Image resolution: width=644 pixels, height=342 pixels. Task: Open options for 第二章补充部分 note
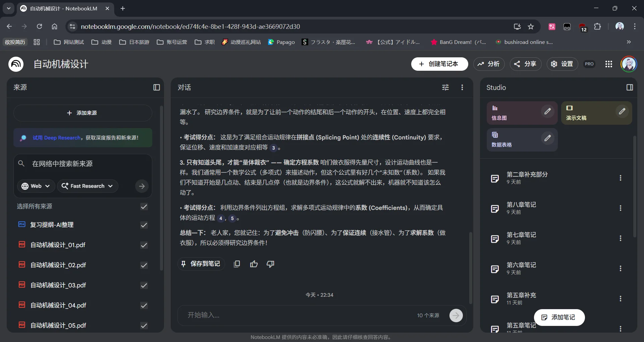click(620, 178)
